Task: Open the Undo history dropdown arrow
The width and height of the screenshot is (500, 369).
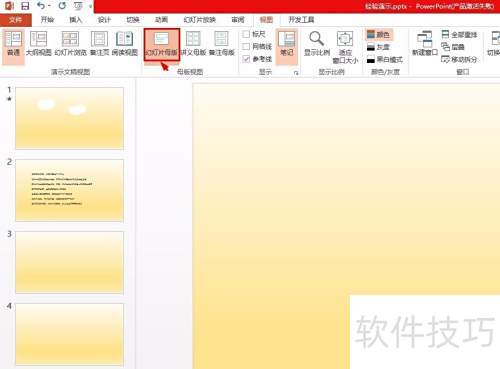Action: point(49,6)
